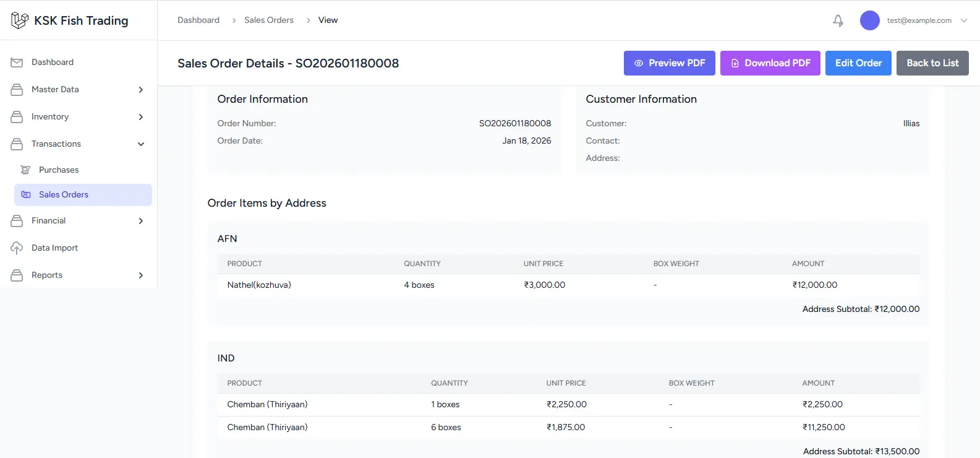This screenshot has height=458, width=980.
Task: Click the Reports sidebar icon
Action: click(17, 275)
